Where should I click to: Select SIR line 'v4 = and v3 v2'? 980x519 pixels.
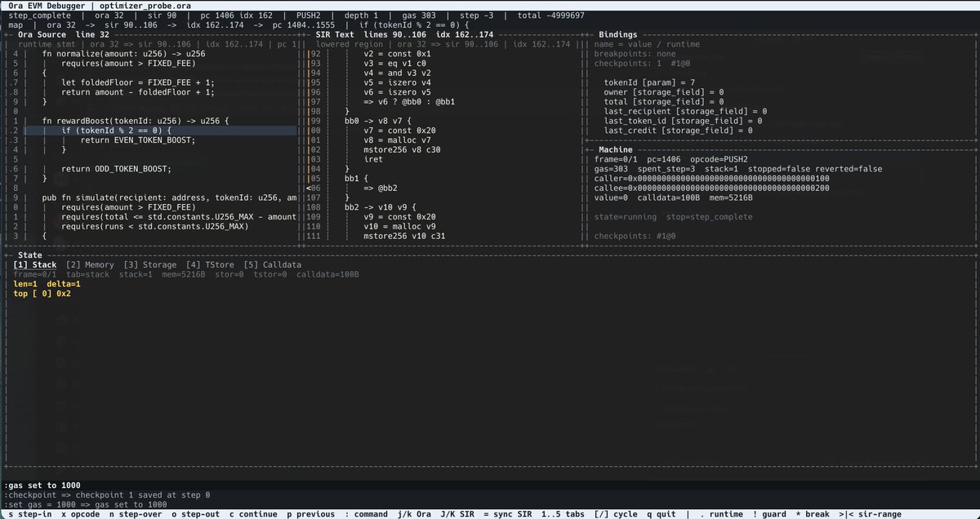click(x=399, y=73)
